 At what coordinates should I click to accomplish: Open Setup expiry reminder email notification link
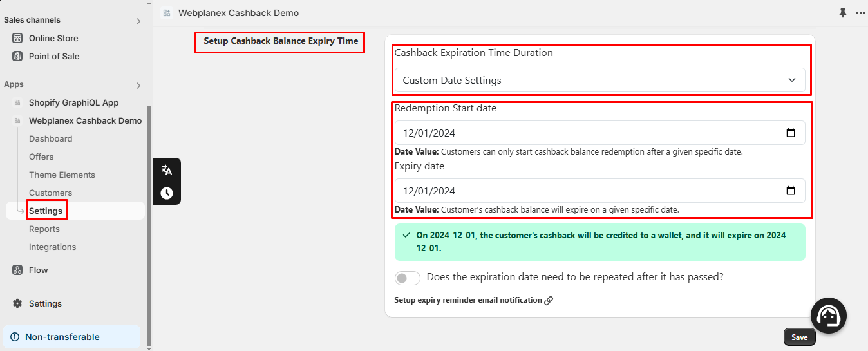pos(468,300)
